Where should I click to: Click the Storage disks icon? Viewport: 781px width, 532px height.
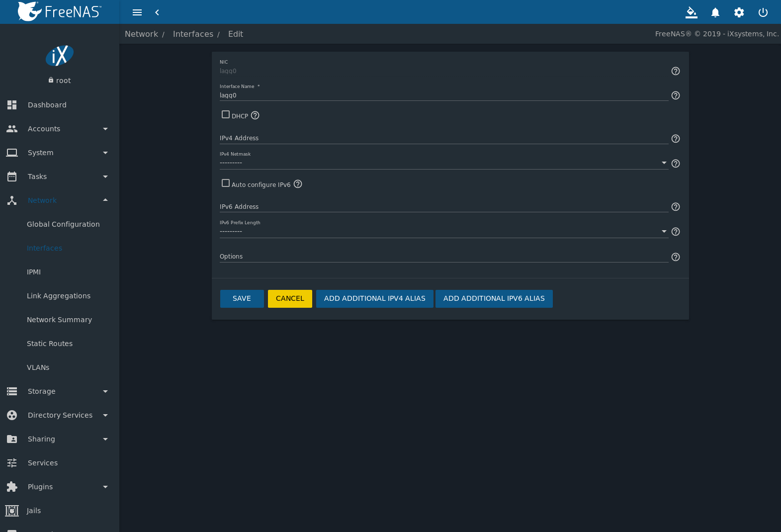pyautogui.click(x=12, y=391)
